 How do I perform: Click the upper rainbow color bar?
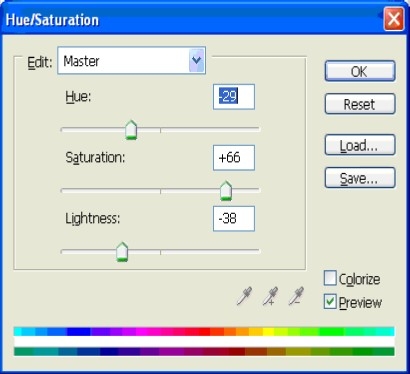coord(204,331)
